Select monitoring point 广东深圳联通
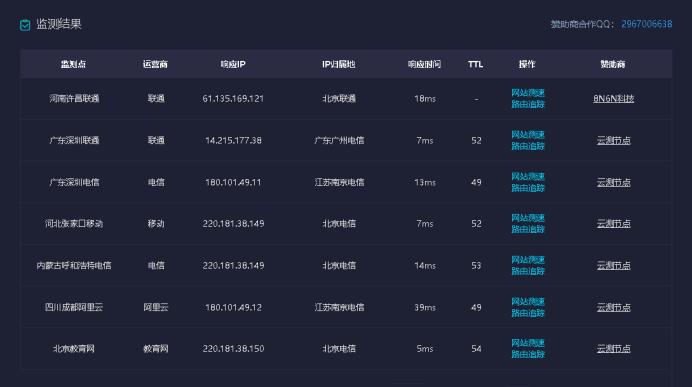 (74, 140)
